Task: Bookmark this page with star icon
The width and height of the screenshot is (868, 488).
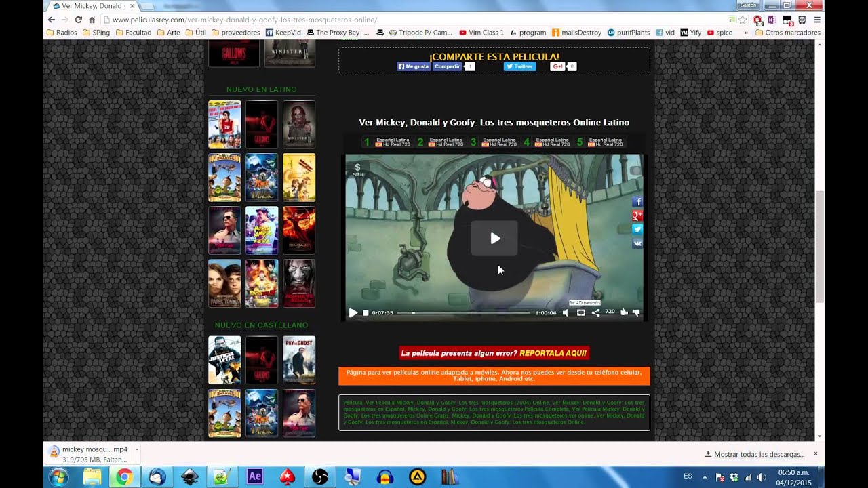Action: tap(743, 20)
